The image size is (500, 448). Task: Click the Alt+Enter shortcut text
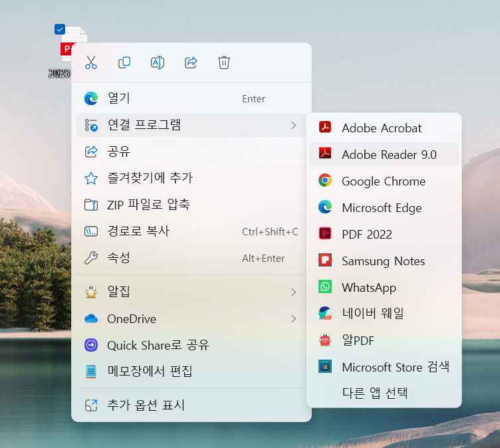tap(263, 259)
